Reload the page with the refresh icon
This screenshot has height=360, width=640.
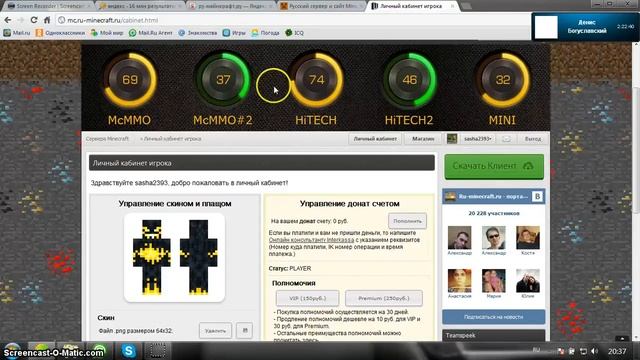34,20
